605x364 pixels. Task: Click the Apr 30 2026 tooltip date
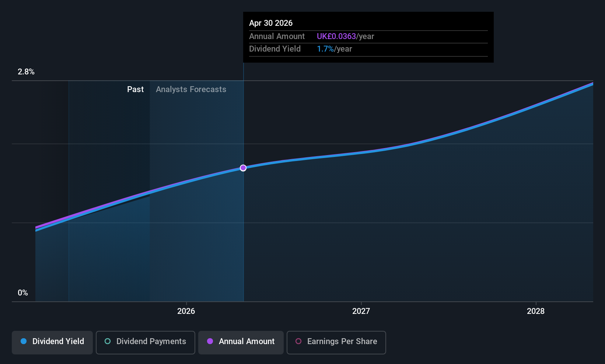(271, 23)
